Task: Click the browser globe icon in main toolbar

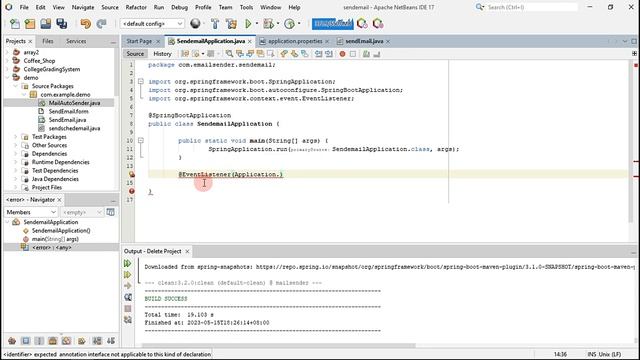Action: pos(195,24)
